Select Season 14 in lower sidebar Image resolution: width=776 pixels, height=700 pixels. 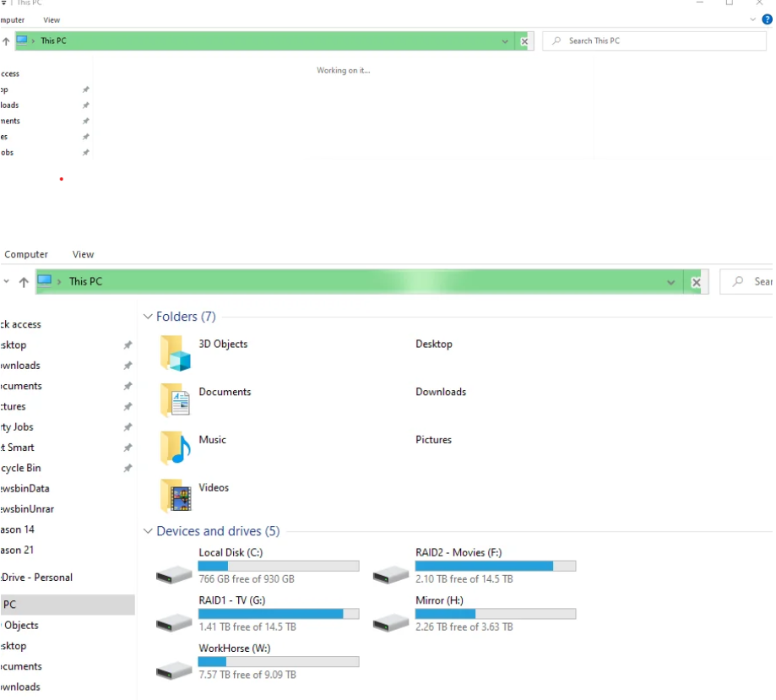[18, 529]
